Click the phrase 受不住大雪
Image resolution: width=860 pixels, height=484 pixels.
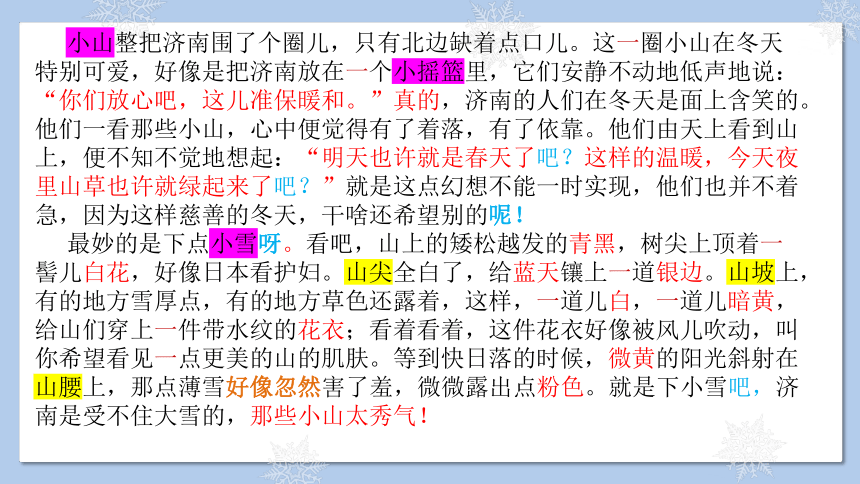(142, 415)
